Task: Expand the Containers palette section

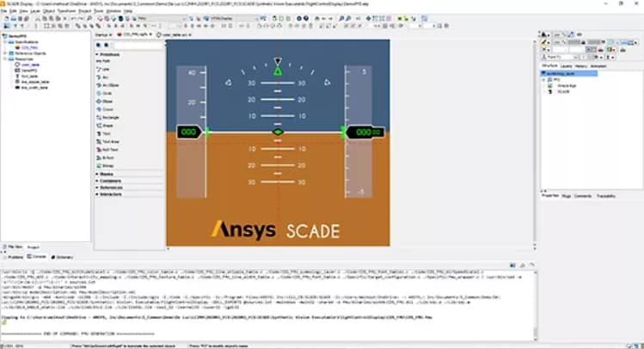Action: click(x=97, y=181)
